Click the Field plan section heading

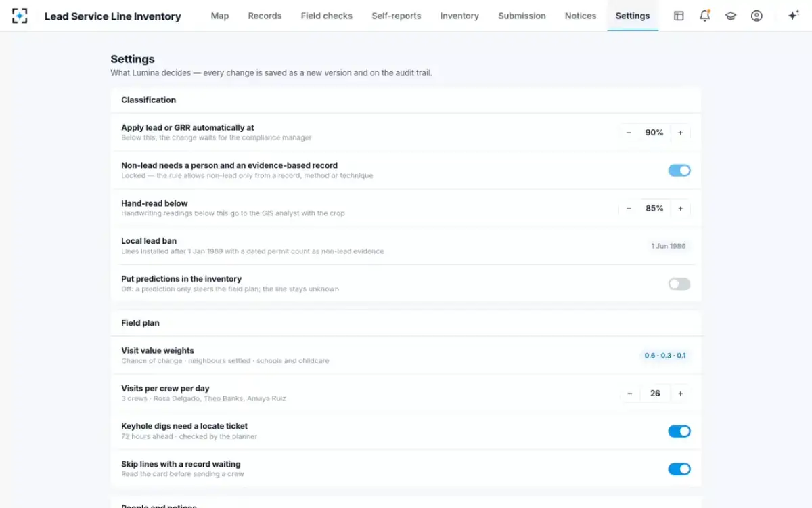pos(140,323)
